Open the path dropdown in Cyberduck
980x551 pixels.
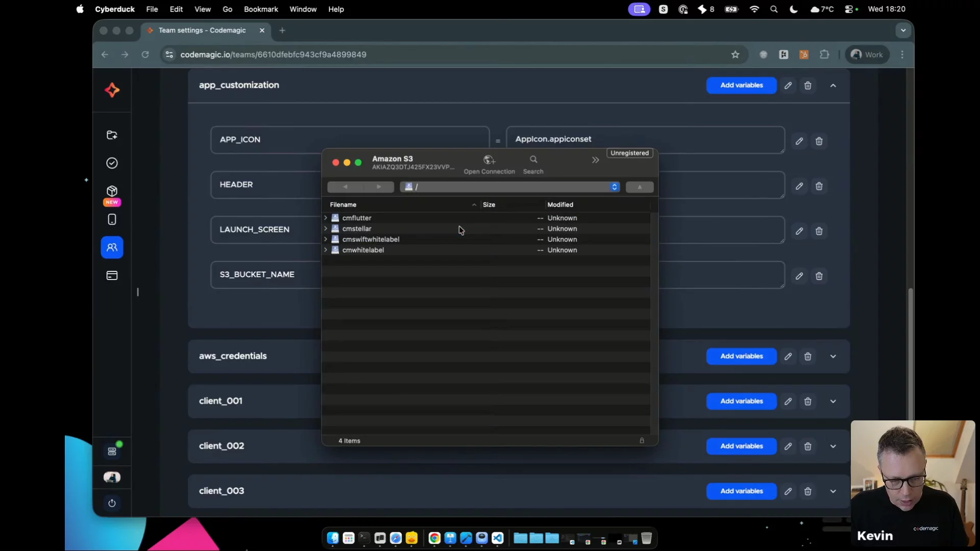614,187
